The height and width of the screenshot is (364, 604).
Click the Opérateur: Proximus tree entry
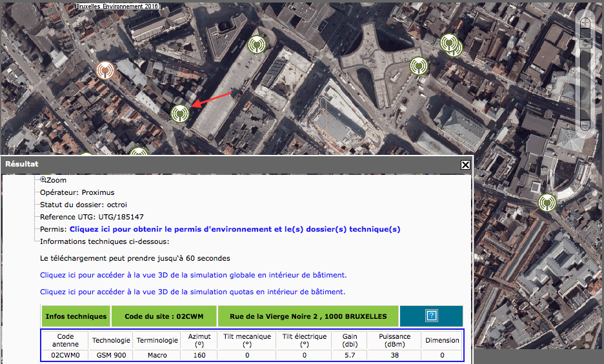(77, 192)
